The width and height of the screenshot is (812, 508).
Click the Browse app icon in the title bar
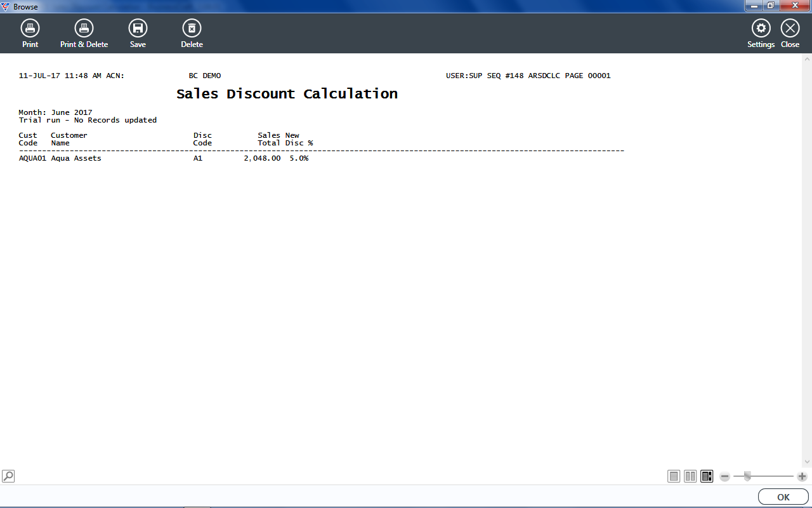(6, 6)
